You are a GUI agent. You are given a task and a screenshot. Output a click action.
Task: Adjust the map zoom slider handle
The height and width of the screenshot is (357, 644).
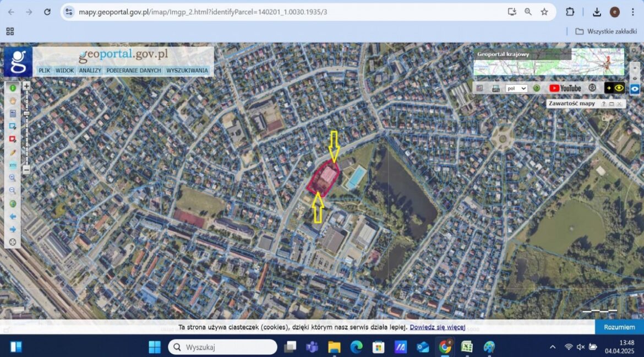(x=26, y=113)
